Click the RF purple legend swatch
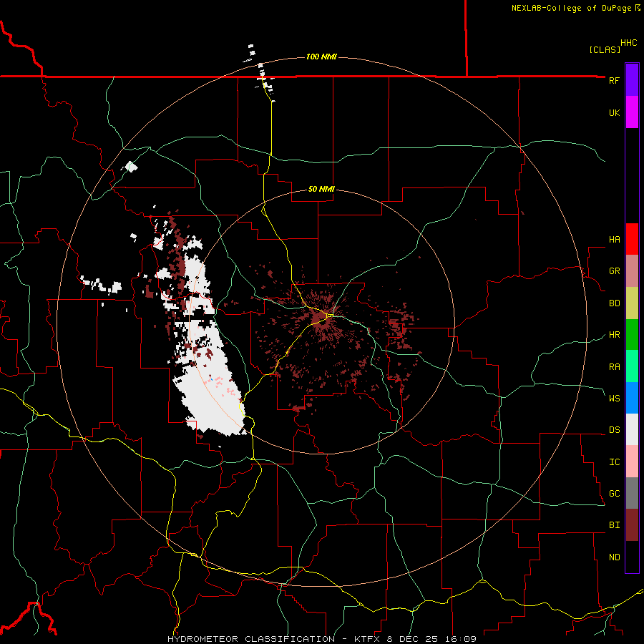Image resolution: width=644 pixels, height=644 pixels. [632, 79]
